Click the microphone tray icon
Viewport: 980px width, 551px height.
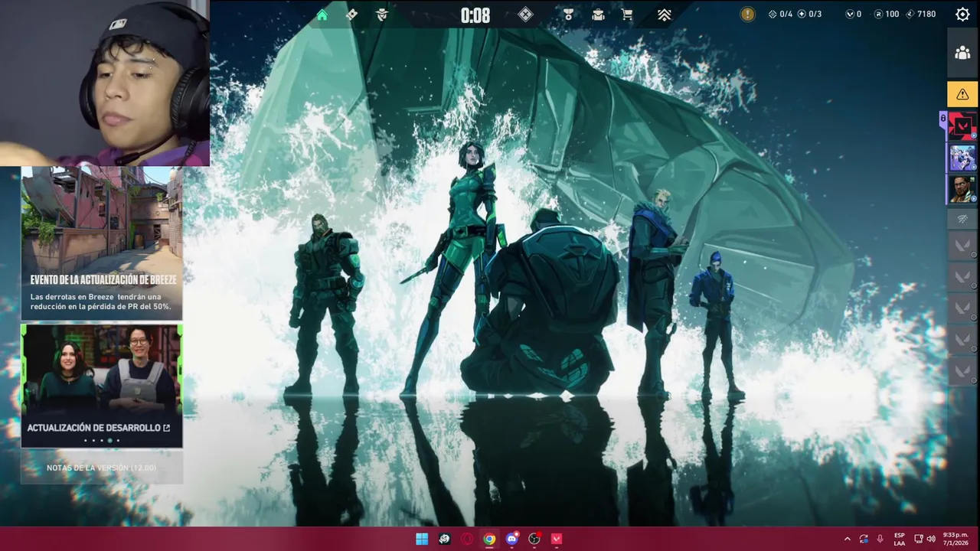[x=880, y=539]
